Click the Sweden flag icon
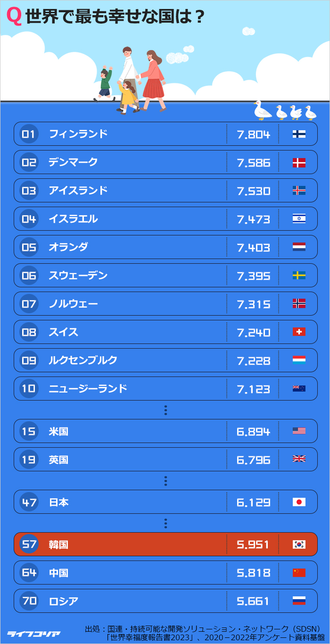The image size is (330, 644). pyautogui.click(x=299, y=276)
